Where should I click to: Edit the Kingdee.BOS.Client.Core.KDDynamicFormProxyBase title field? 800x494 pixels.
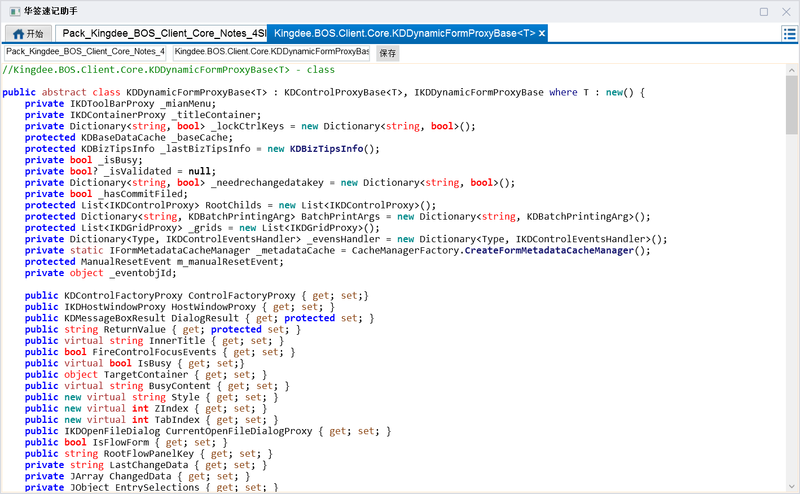pyautogui.click(x=271, y=53)
